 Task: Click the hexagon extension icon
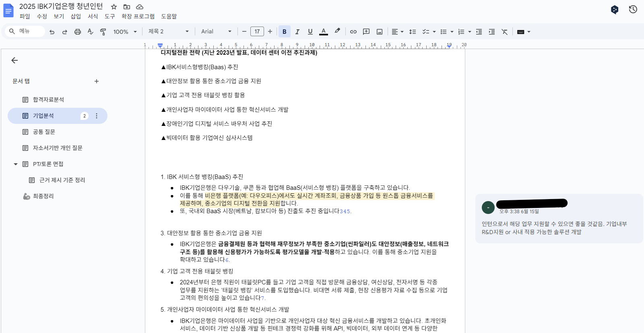pyautogui.click(x=615, y=10)
